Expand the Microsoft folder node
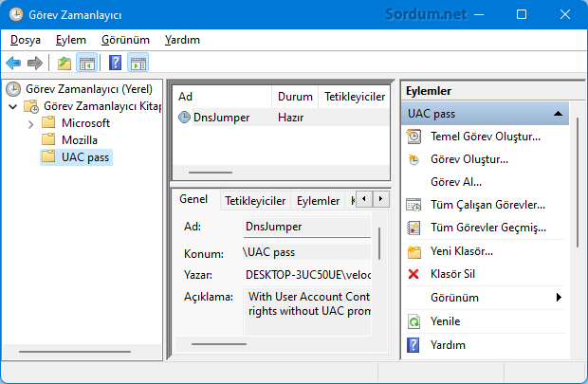 click(x=31, y=124)
